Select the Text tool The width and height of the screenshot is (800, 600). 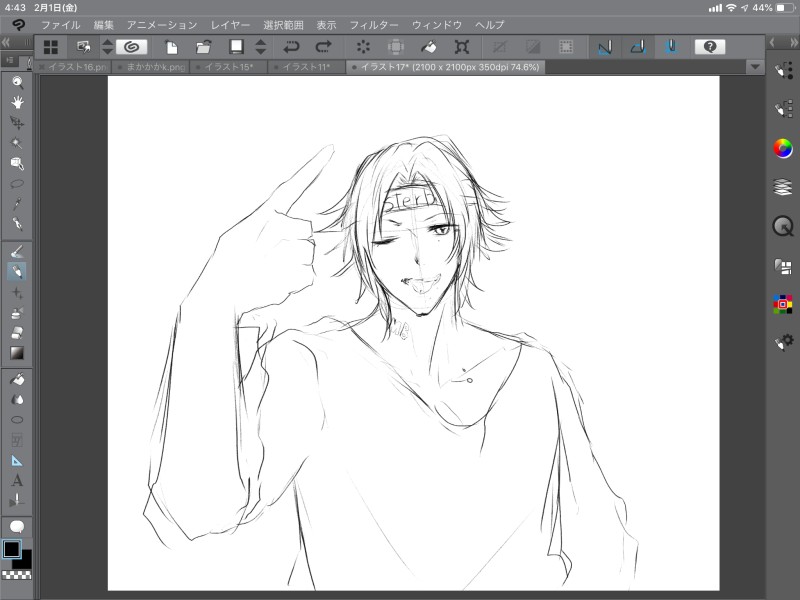[17, 481]
